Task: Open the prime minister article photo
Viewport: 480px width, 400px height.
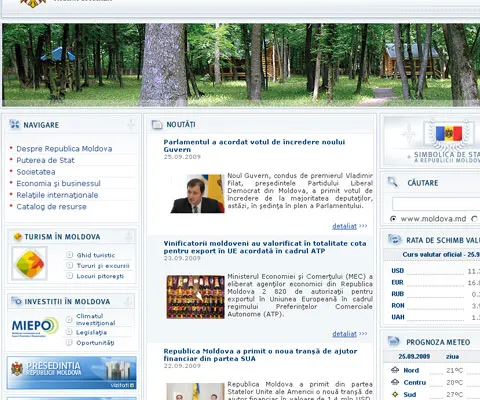Action: point(197,194)
